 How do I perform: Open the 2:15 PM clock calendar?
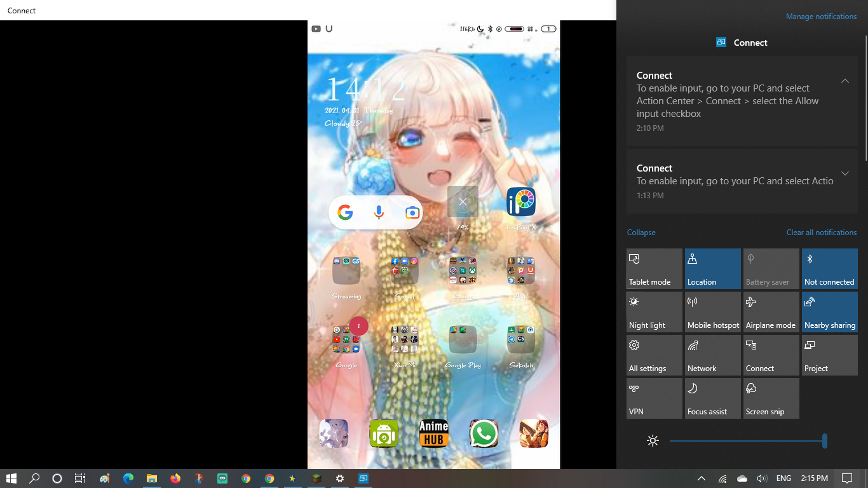click(815, 478)
